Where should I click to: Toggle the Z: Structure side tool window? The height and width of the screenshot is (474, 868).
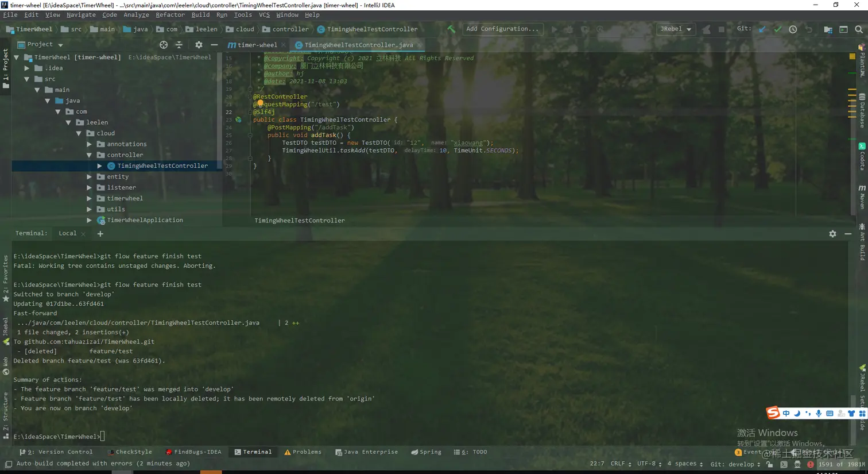(6, 415)
